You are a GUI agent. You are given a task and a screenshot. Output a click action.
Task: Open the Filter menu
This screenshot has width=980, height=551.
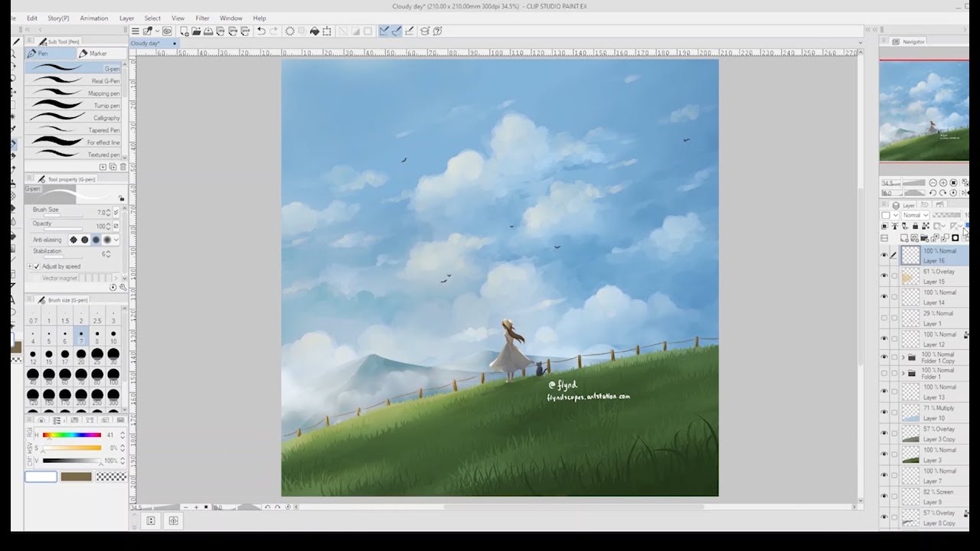point(202,18)
